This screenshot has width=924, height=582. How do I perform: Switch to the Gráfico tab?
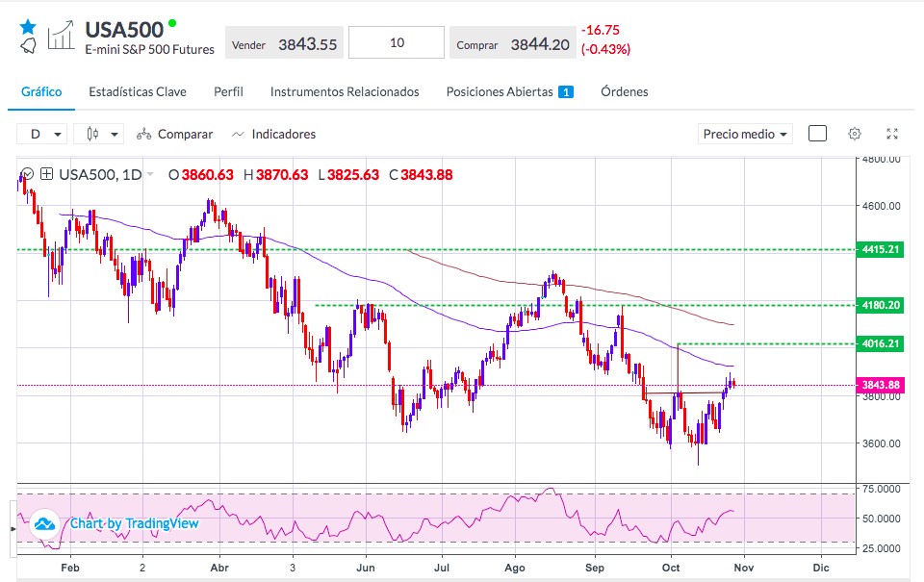(x=41, y=92)
